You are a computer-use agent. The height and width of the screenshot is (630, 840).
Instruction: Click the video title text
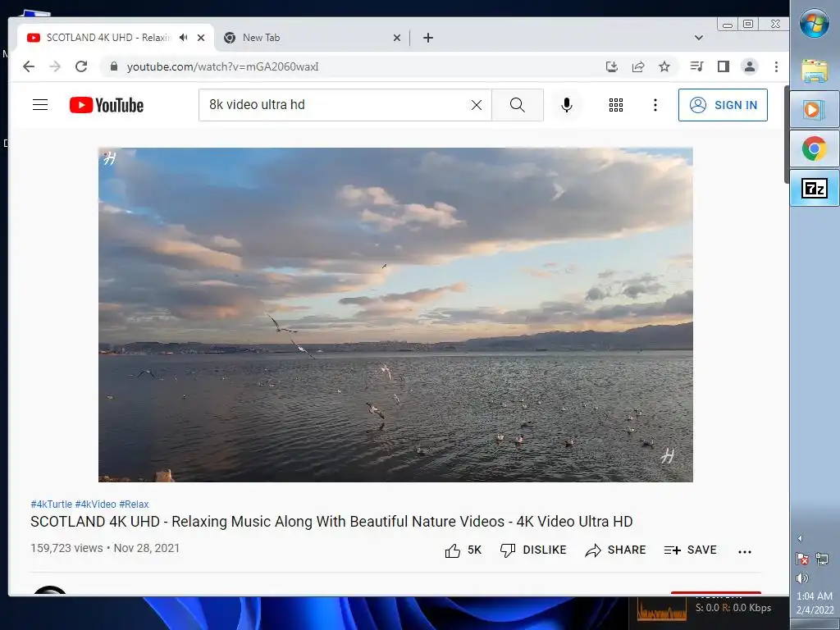click(x=331, y=522)
